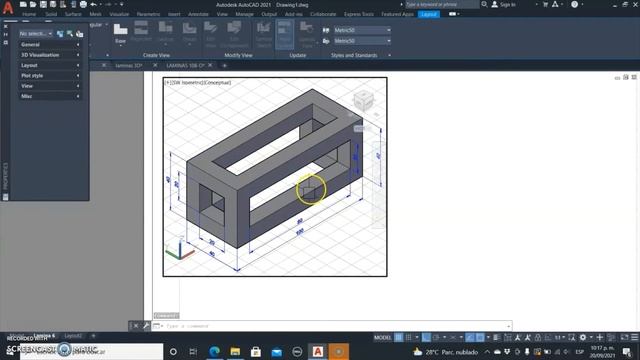Open the AutoCAD application menu logo
Image resolution: width=640 pixels, height=360 pixels.
click(8, 7)
